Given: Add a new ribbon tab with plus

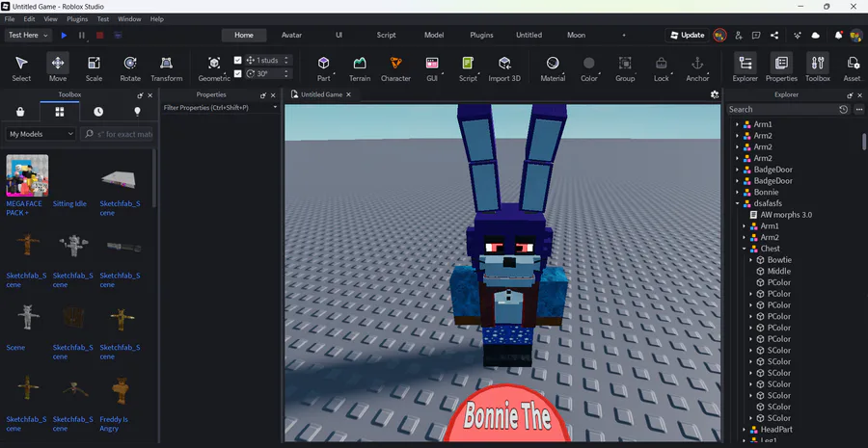Looking at the screenshot, I should [624, 35].
